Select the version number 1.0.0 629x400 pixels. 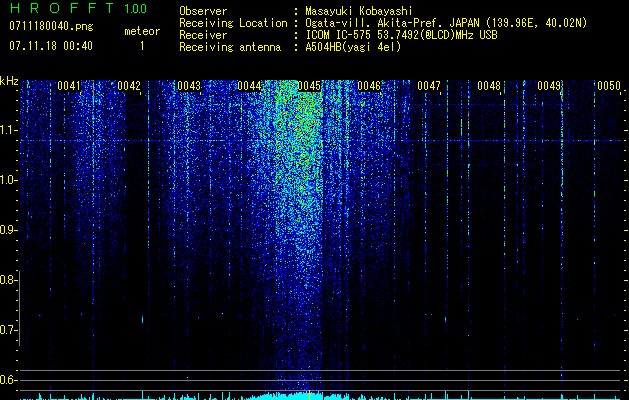point(136,8)
